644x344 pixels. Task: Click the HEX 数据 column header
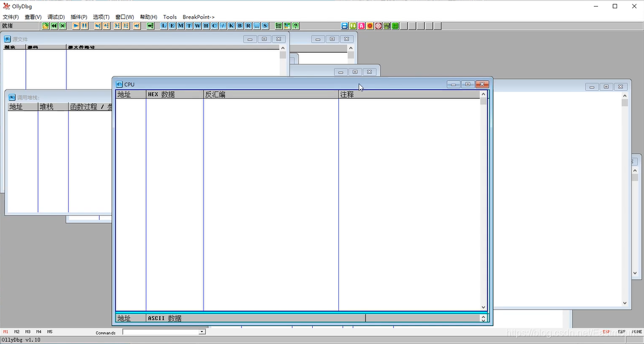pos(174,94)
